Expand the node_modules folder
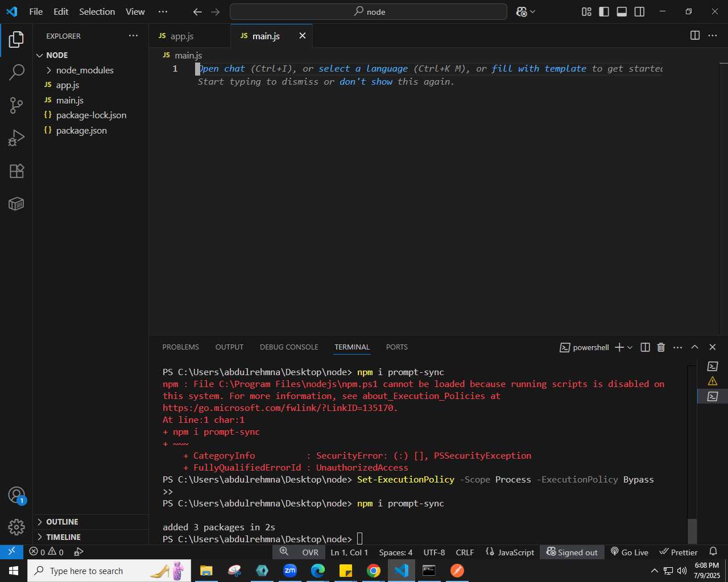The image size is (728, 582). tap(91, 70)
